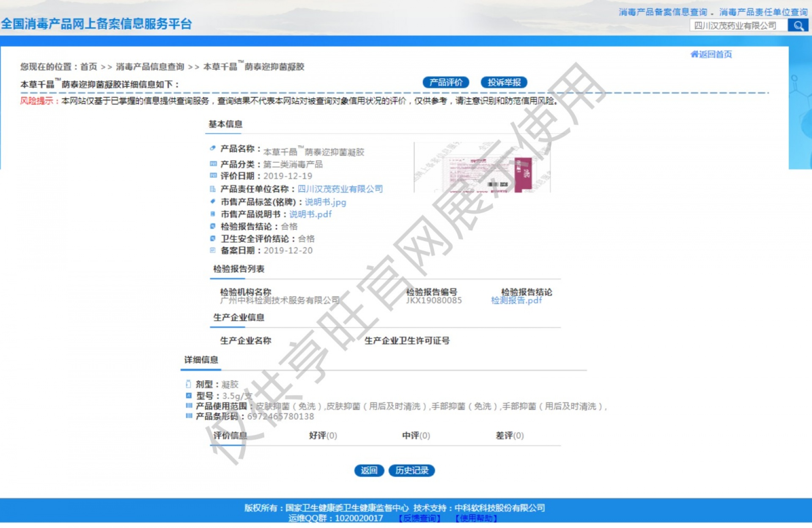Open 消毒产品责任单位查询 menu link
Screen dimensions: 812x528
coord(763,12)
